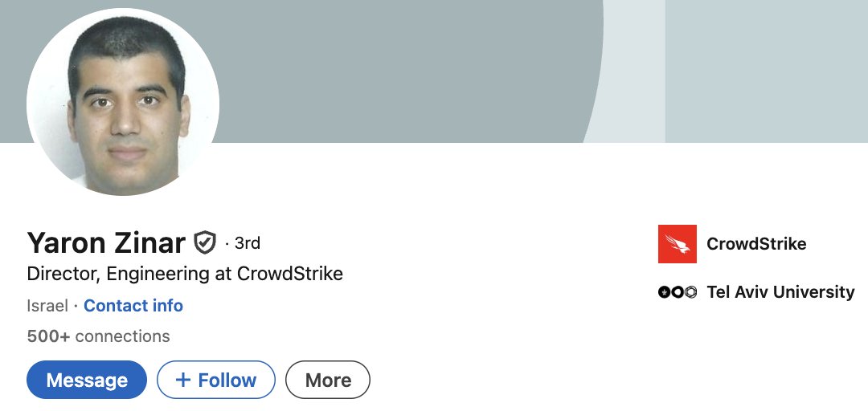Click the Tel Aviv University logo icon
The width and height of the screenshot is (868, 411).
677,292
